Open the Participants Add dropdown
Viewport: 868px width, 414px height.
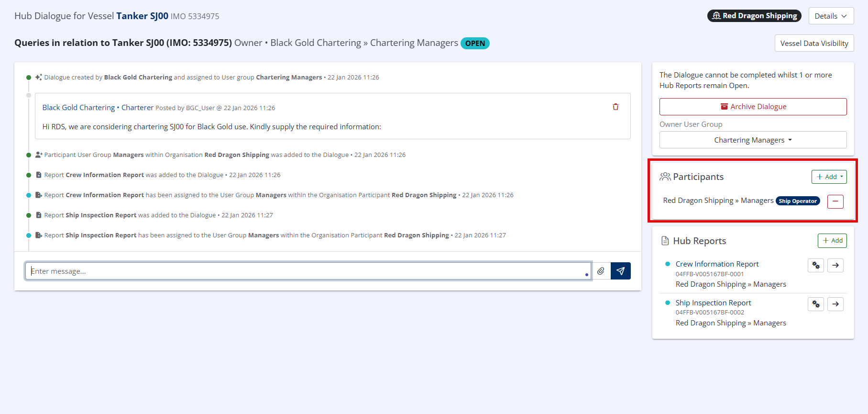829,177
